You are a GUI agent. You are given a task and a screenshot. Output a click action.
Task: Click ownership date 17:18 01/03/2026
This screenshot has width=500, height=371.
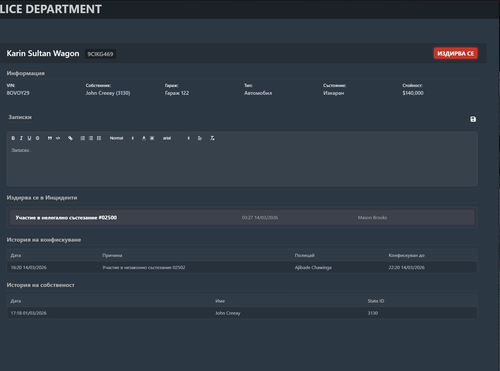(29, 313)
